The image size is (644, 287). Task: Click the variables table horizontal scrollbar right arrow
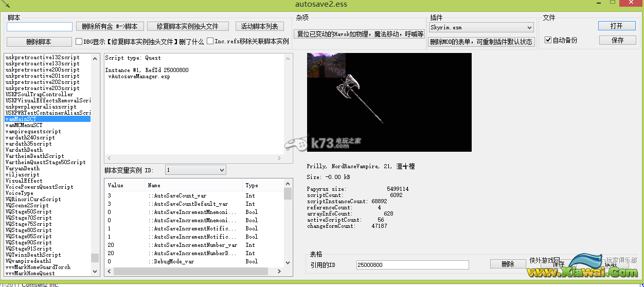pos(280,271)
